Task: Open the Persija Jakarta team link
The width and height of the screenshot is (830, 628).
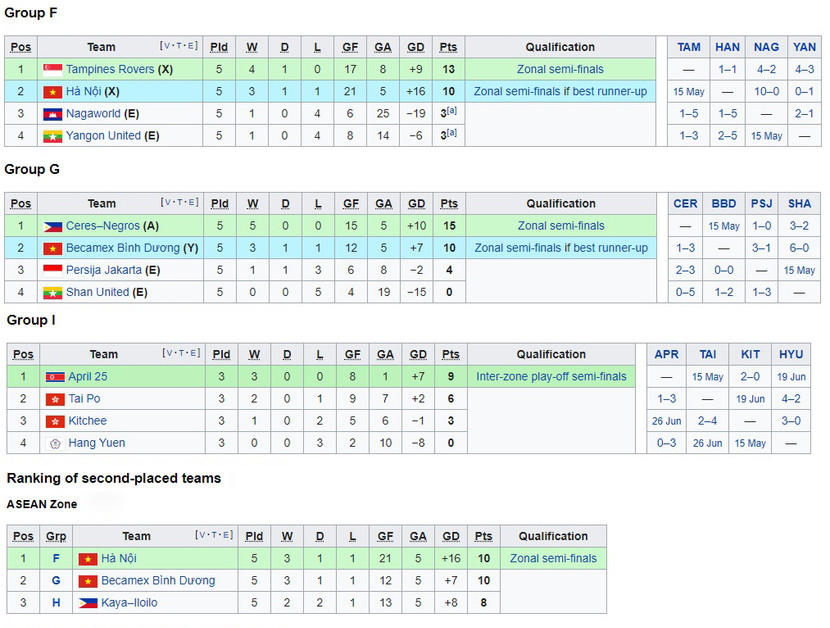Action: [x=104, y=270]
